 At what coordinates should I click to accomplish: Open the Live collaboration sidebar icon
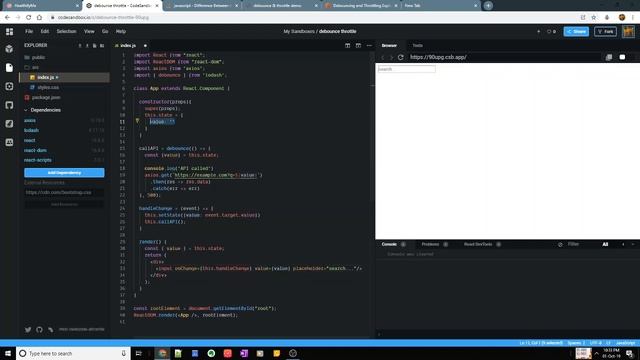(9, 142)
